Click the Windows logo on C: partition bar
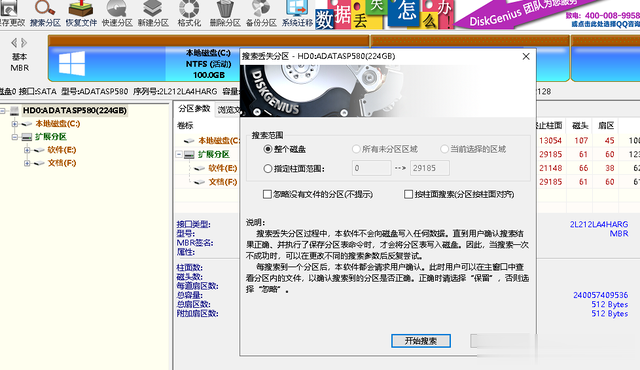640x370 pixels. click(x=72, y=63)
